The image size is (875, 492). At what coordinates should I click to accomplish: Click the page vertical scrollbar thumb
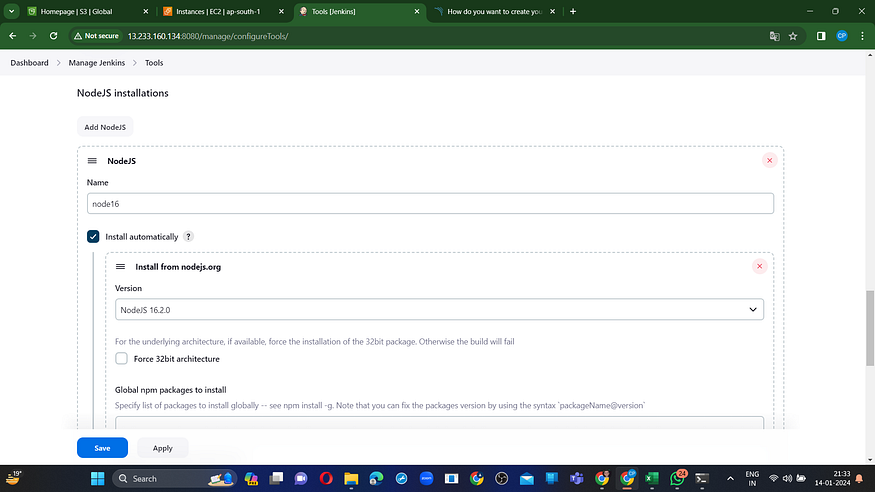[x=870, y=328]
